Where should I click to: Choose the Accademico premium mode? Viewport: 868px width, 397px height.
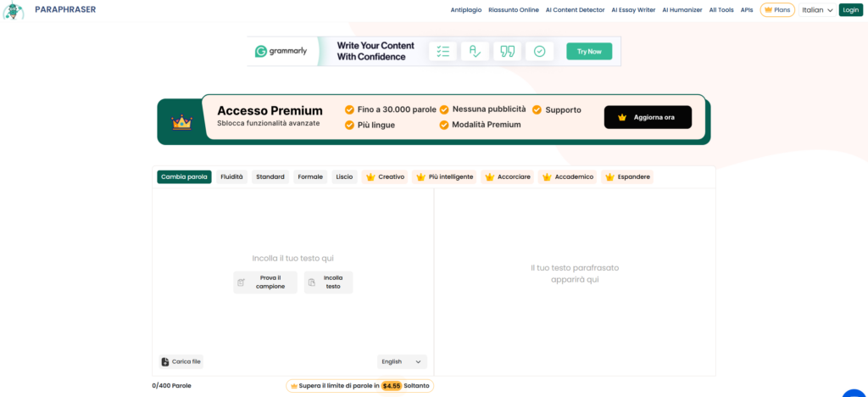(x=567, y=177)
